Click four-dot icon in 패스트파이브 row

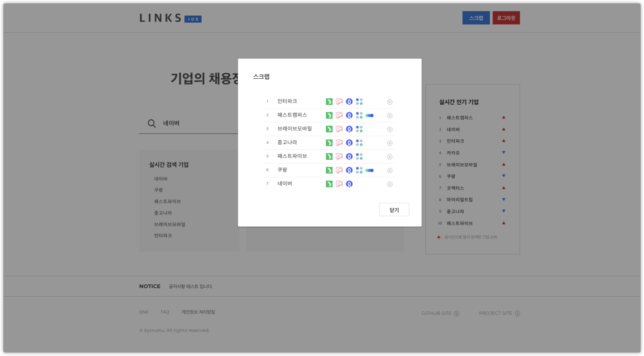(x=359, y=157)
